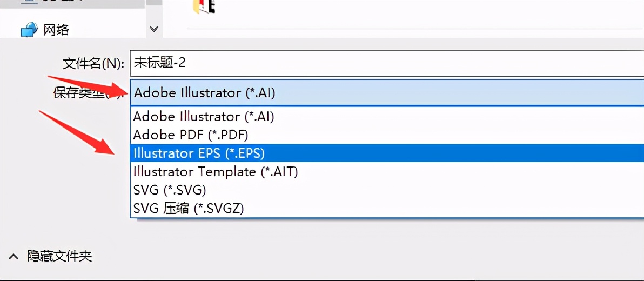
Task: Choose Adobe Illustrator (*.AI) from the format list
Action: point(204,117)
